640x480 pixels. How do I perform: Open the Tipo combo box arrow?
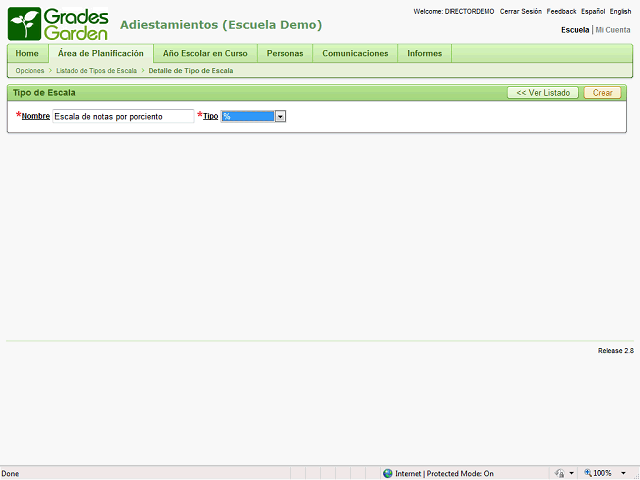coord(280,116)
